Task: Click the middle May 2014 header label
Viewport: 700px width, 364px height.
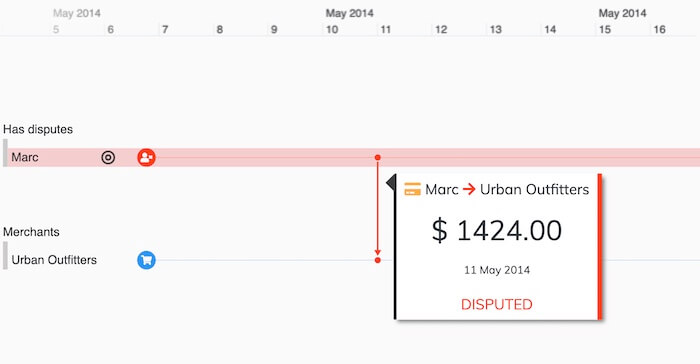Action: pos(350,13)
